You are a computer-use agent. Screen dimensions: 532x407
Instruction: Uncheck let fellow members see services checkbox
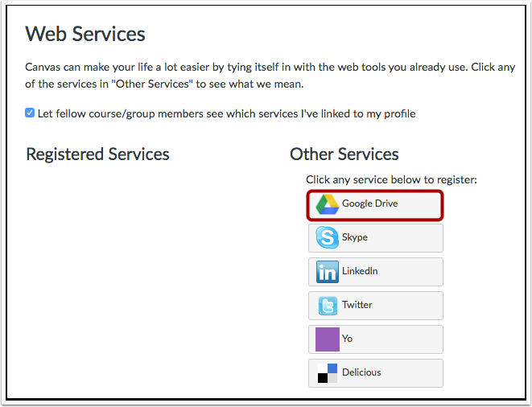click(x=30, y=113)
